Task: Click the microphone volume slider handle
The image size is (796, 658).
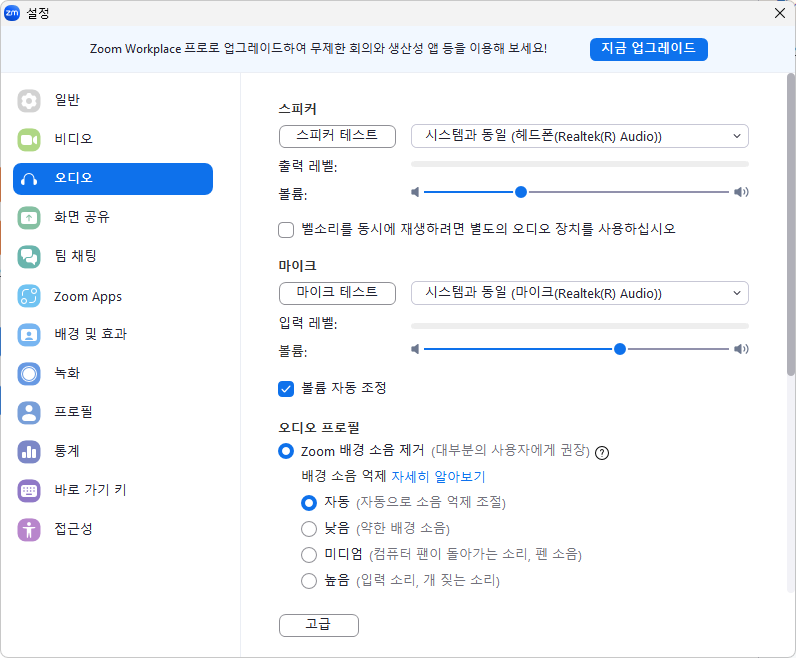Action: (x=620, y=349)
